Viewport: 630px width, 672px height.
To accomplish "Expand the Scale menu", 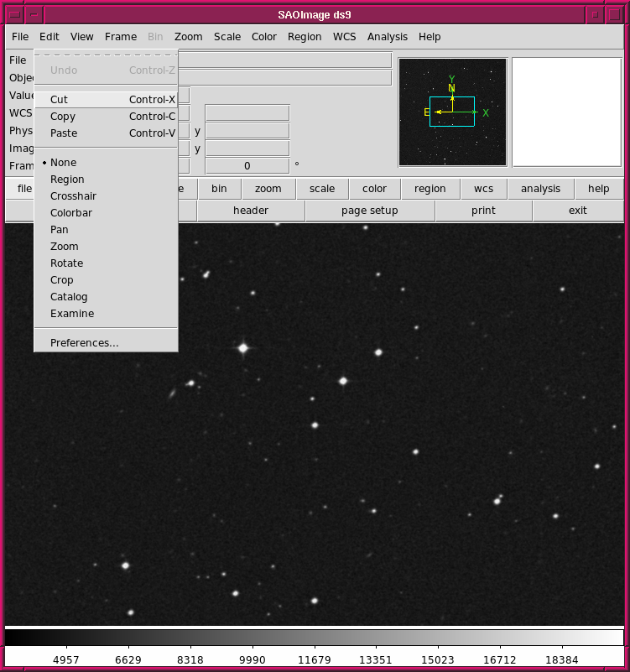I will (226, 37).
